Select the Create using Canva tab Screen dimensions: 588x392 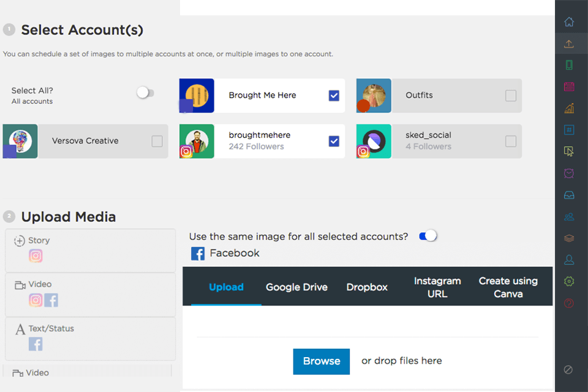tap(508, 287)
